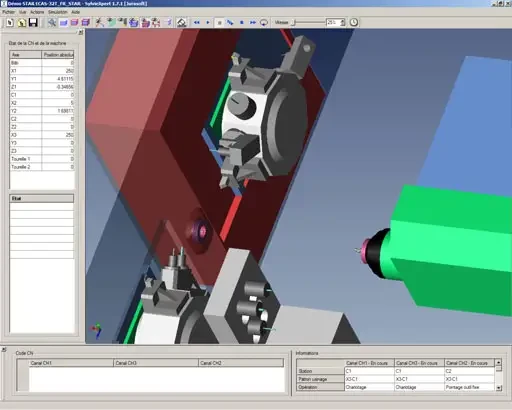
Task: Click the zoom magnifier view icon
Action: tap(52, 23)
